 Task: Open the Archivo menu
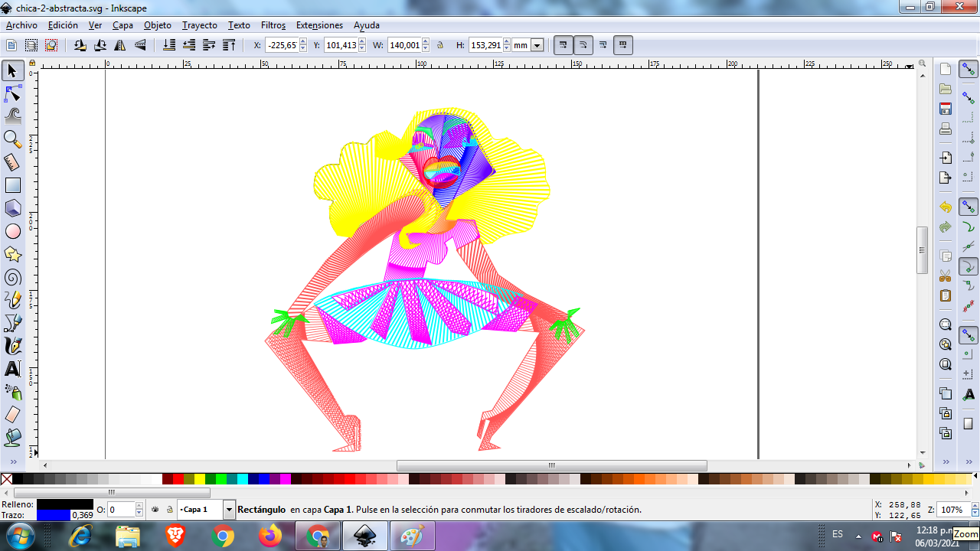click(21, 25)
